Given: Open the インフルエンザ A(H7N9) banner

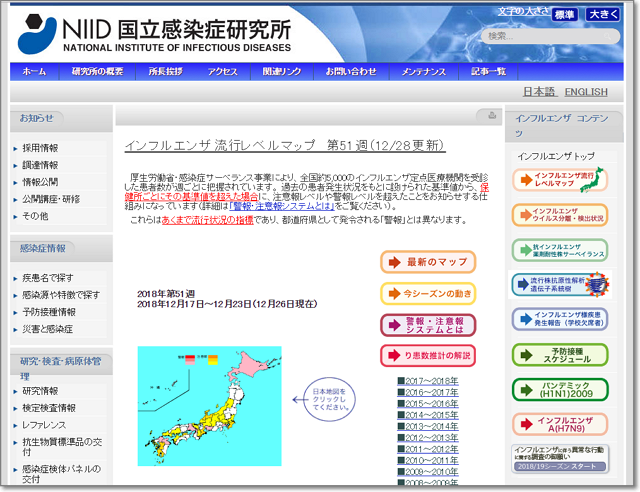Looking at the screenshot, I should click(560, 423).
